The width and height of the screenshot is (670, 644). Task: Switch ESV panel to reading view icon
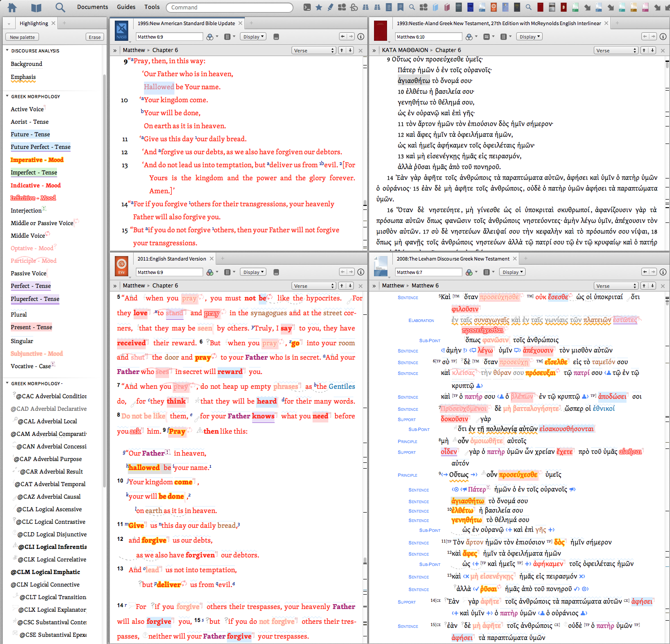tap(276, 272)
